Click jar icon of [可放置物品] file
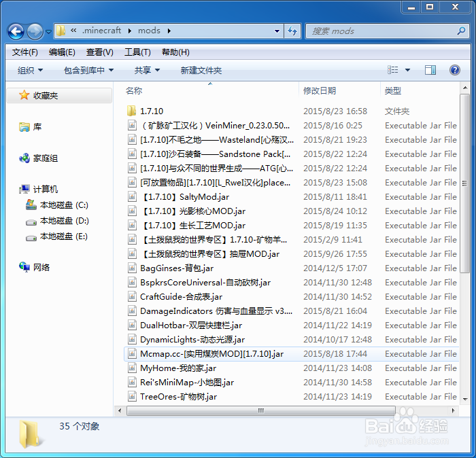 click(x=132, y=182)
